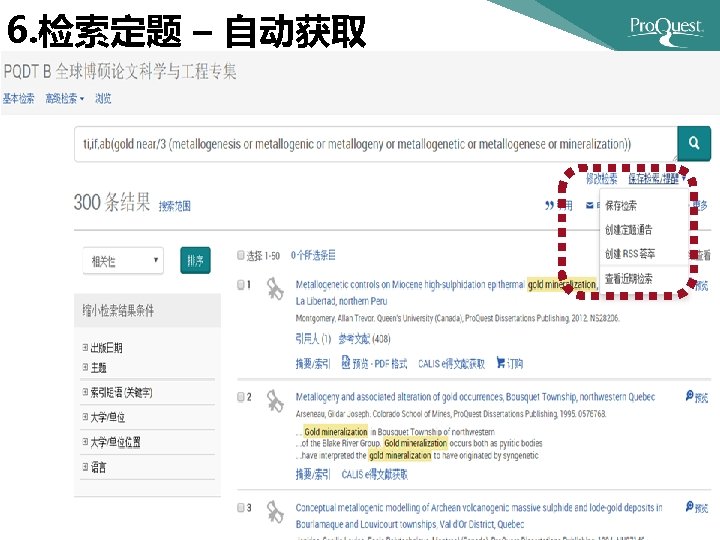Screen dimensions: 720x540
Task: Click the 300 条结果 count text
Action: [112, 202]
